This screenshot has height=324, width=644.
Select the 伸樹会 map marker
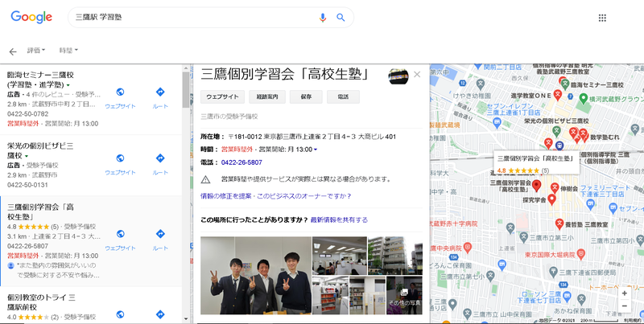click(x=555, y=188)
